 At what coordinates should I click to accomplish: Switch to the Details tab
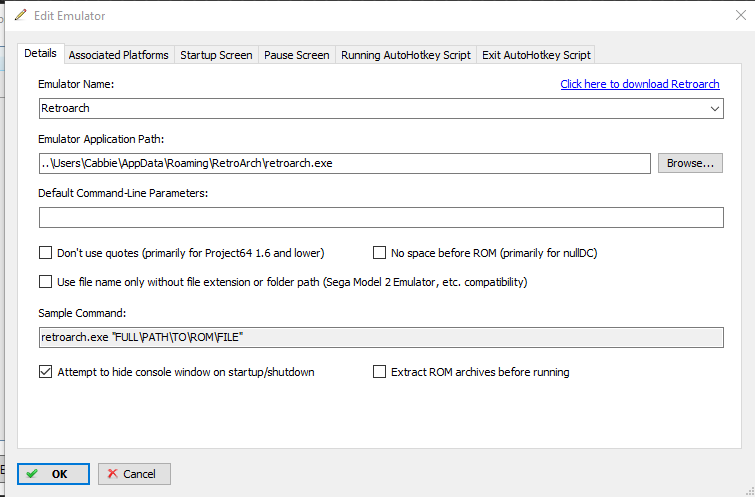pyautogui.click(x=40, y=53)
